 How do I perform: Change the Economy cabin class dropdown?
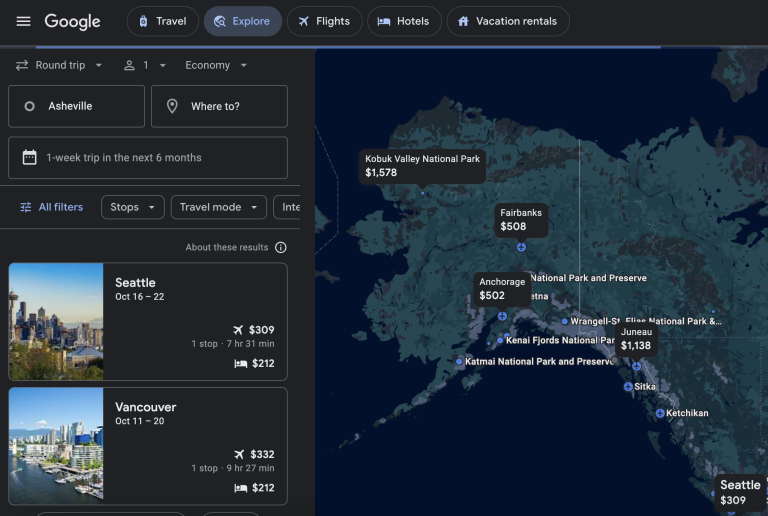point(216,65)
